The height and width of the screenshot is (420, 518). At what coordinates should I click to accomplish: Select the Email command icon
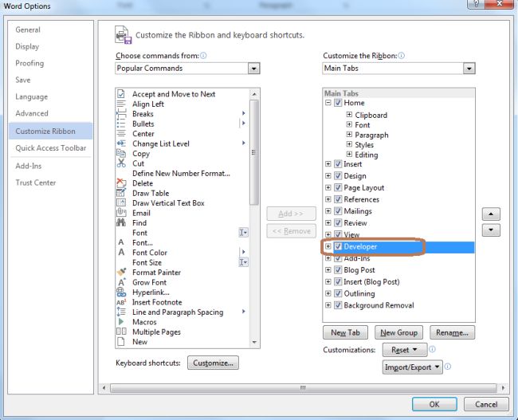click(x=121, y=213)
